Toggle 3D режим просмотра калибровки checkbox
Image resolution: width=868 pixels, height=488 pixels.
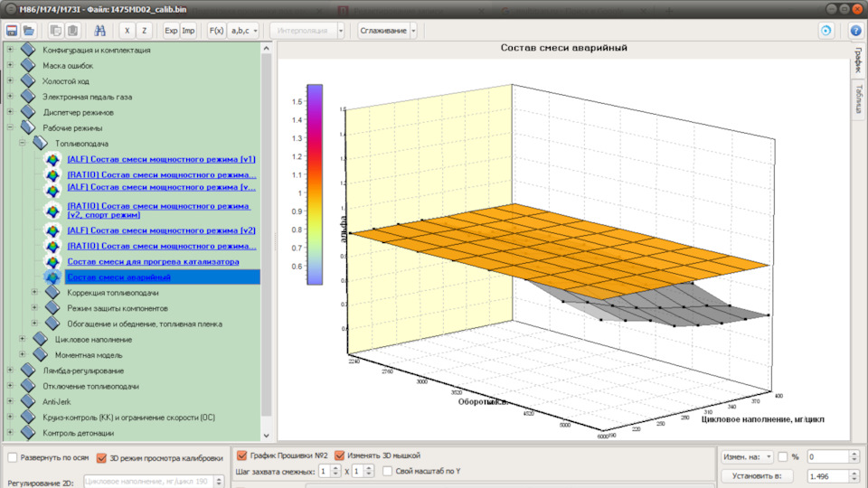(x=101, y=458)
